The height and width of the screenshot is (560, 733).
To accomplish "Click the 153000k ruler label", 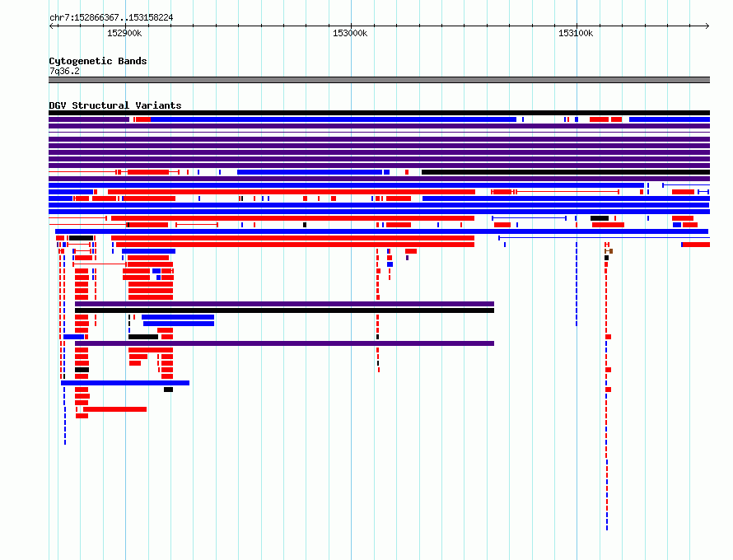I will [350, 33].
